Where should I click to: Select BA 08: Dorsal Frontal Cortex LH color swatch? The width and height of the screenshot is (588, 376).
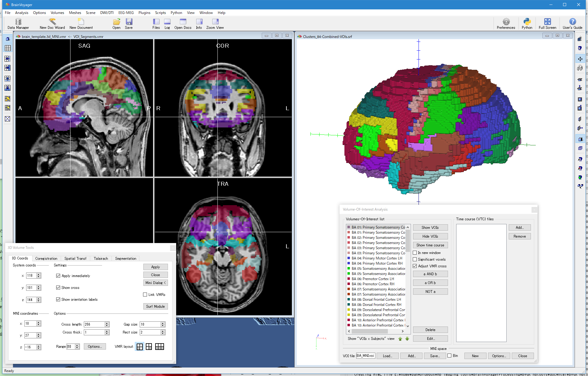coord(349,300)
